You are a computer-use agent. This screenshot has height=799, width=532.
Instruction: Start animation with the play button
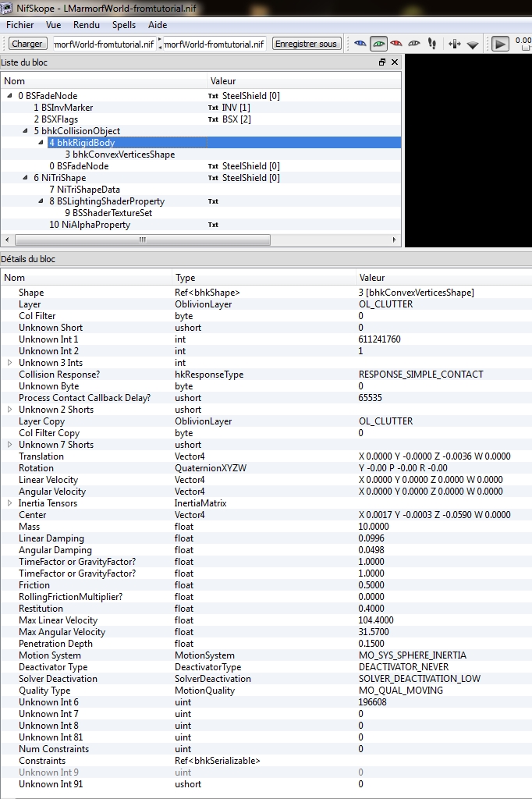(500, 44)
